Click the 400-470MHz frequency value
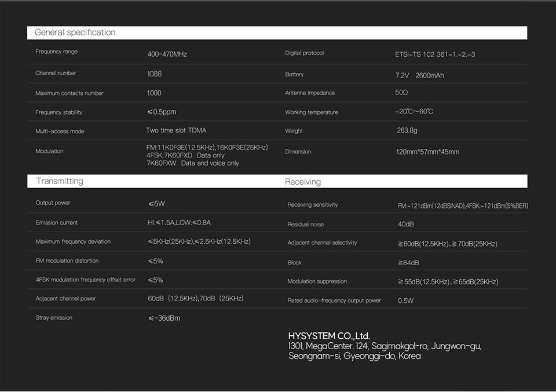Screen dimensions: 556x392 click(x=167, y=54)
